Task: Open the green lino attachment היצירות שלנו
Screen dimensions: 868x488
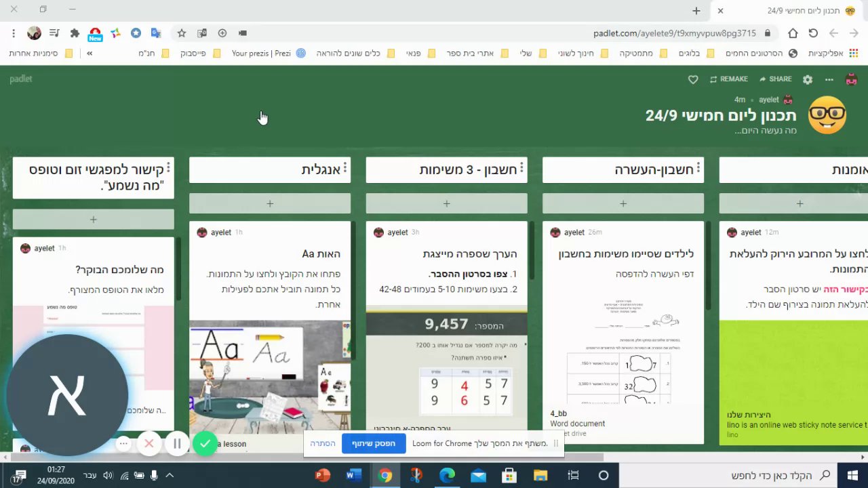Action: tap(793, 382)
